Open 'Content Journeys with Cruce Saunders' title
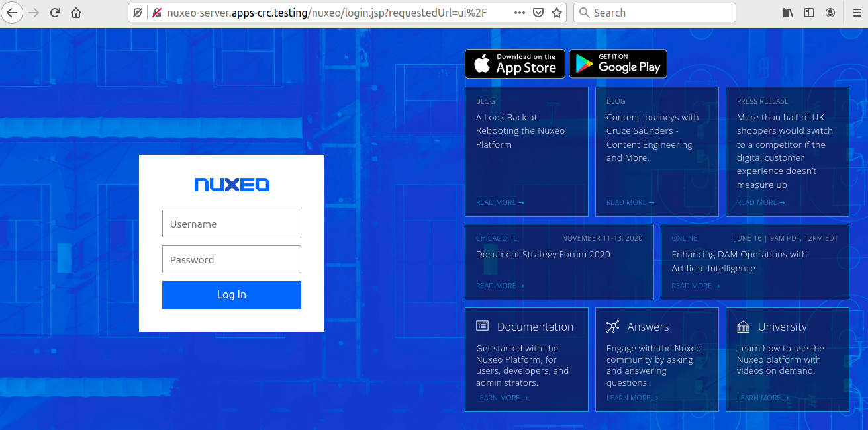This screenshot has width=868, height=430. tap(653, 138)
